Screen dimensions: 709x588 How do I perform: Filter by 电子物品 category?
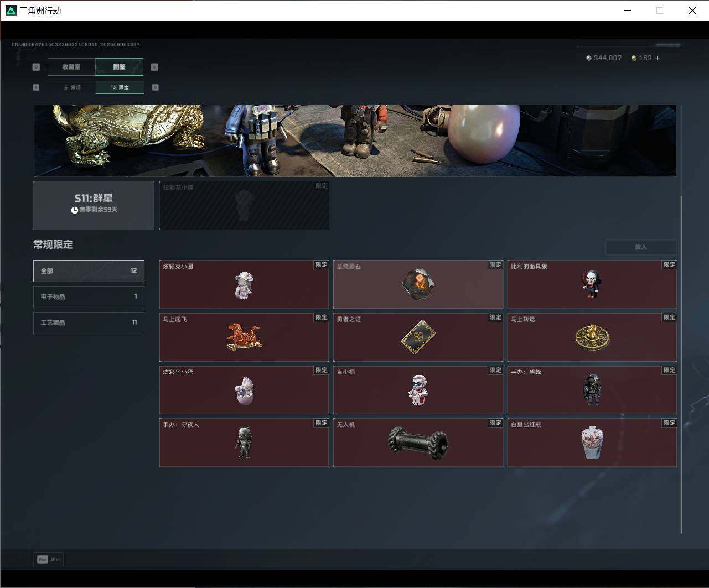click(x=89, y=296)
